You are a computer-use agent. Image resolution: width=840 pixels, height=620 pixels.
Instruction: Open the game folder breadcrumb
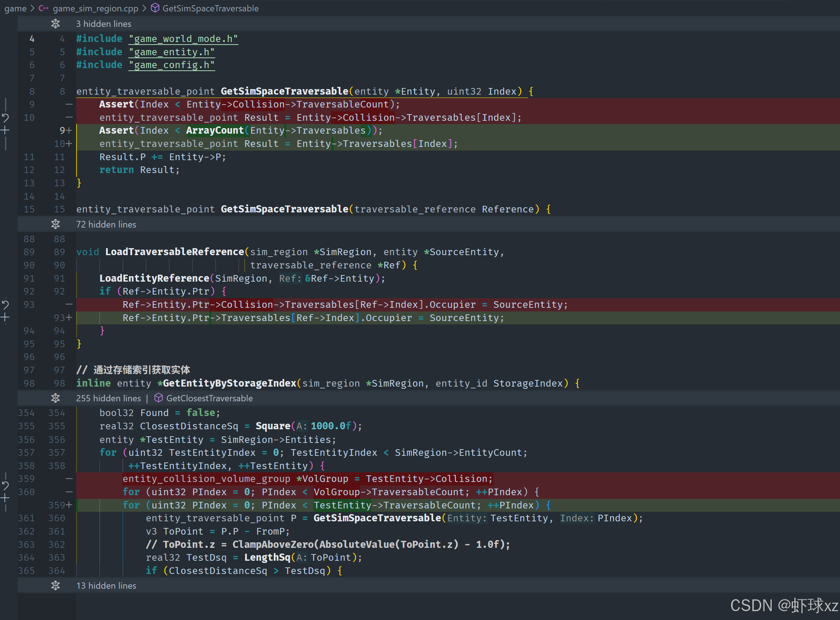(15, 8)
